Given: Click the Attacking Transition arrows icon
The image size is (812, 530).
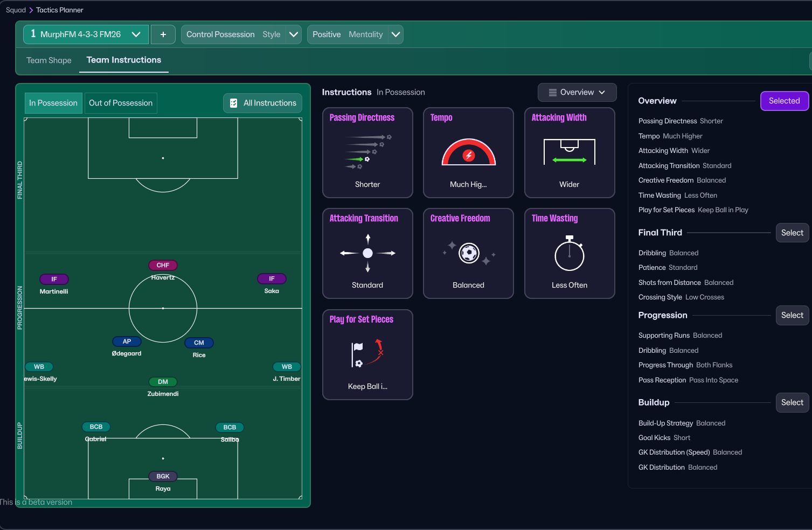Looking at the screenshot, I should pos(367,253).
